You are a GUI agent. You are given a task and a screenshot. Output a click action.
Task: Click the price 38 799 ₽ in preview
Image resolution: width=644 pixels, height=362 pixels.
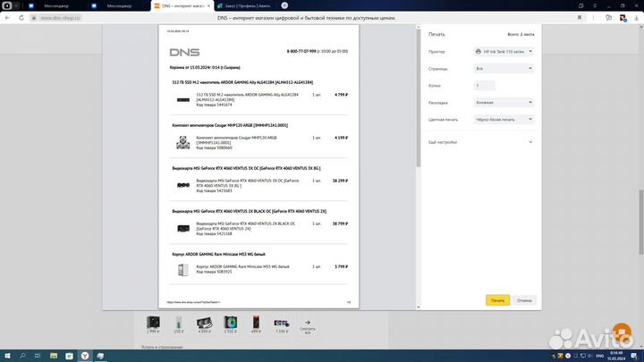tap(340, 223)
